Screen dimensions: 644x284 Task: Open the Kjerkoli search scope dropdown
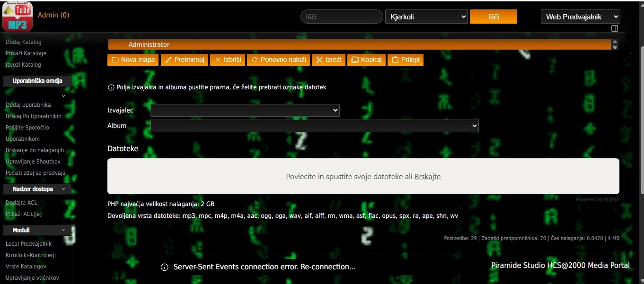click(x=426, y=17)
